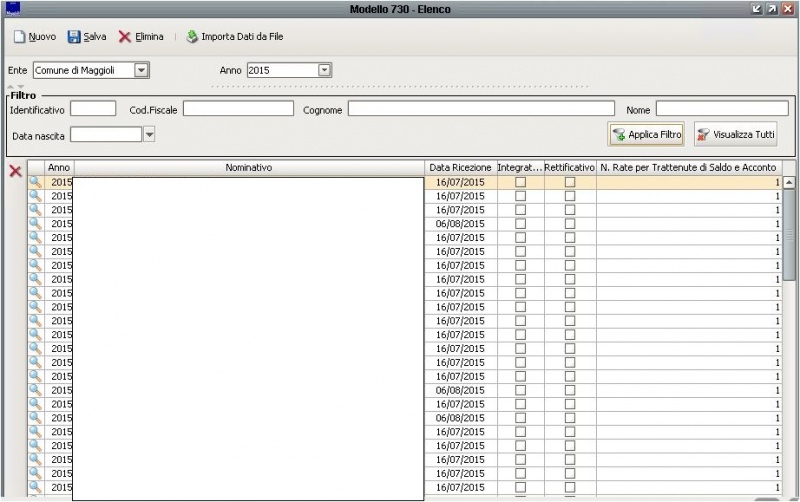Sort by Data Ricezione column header

click(460, 168)
